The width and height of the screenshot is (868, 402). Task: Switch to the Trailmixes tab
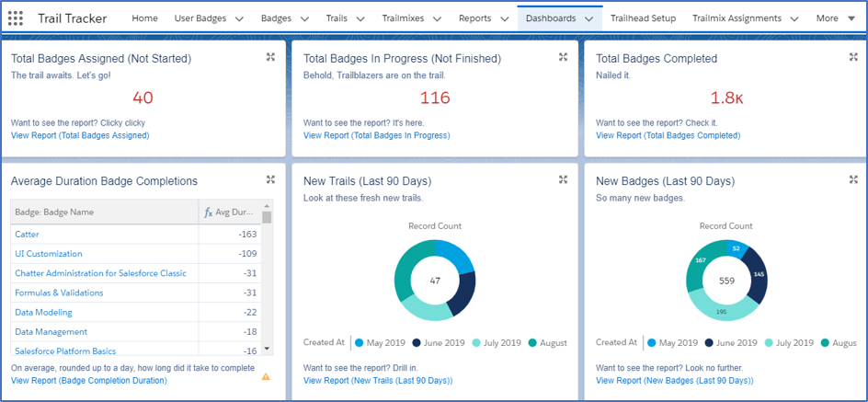pos(403,18)
